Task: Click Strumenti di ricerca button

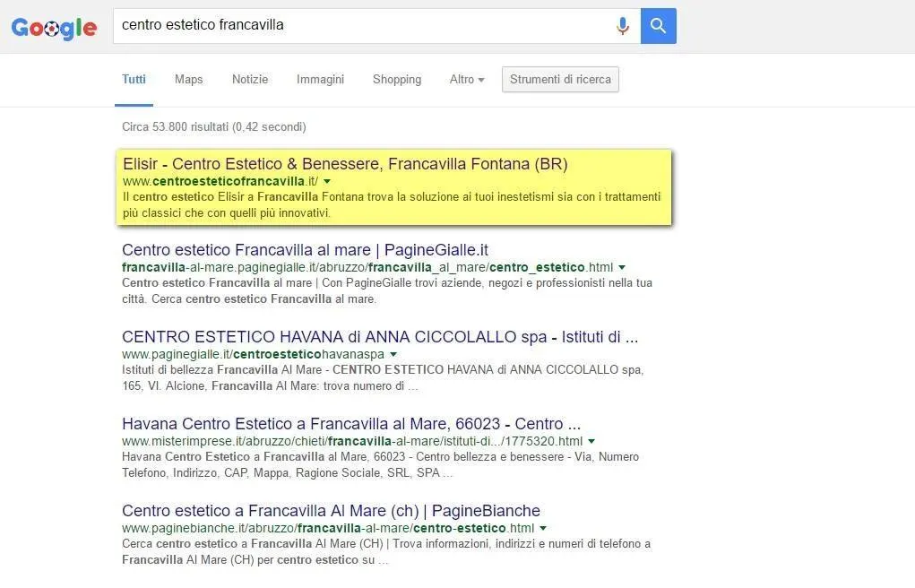Action: 560,80
